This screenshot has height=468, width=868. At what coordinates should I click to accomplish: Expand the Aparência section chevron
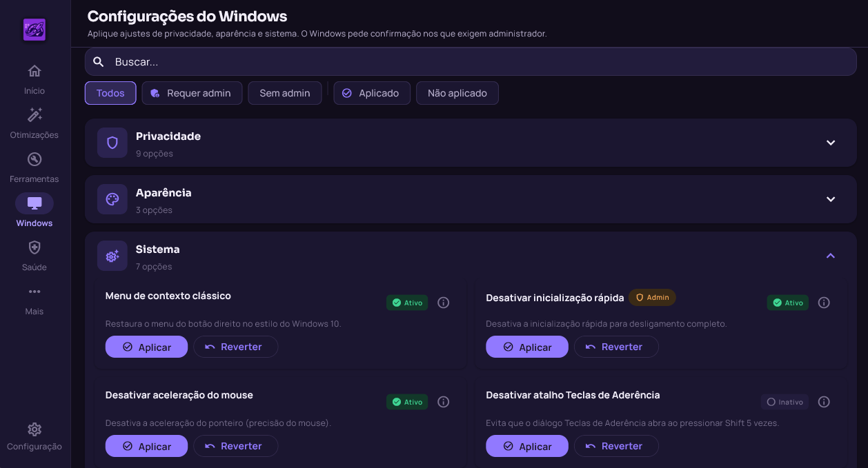click(x=831, y=199)
